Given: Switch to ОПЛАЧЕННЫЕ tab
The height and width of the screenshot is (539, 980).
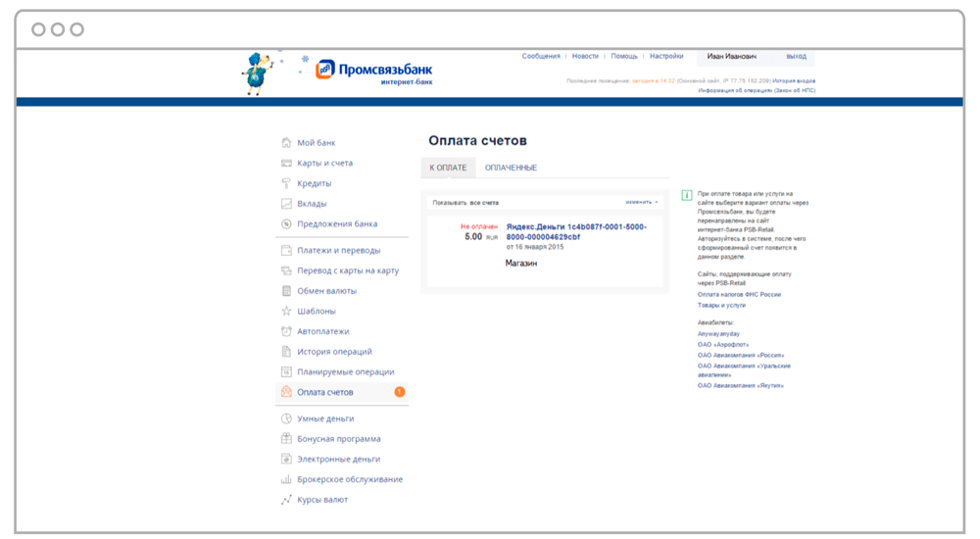Looking at the screenshot, I should [x=511, y=168].
